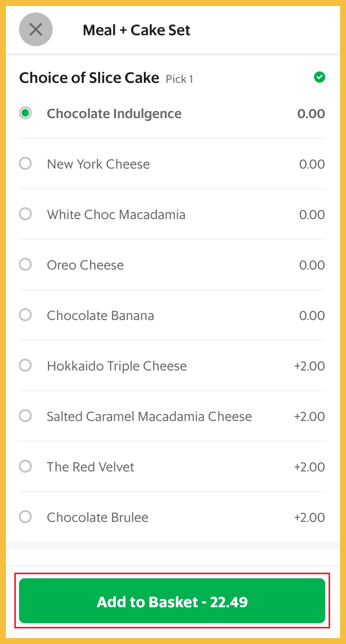The width and height of the screenshot is (346, 644).
Task: Click the Hokkaido Triple Cheese +2.00 price
Action: click(x=309, y=366)
